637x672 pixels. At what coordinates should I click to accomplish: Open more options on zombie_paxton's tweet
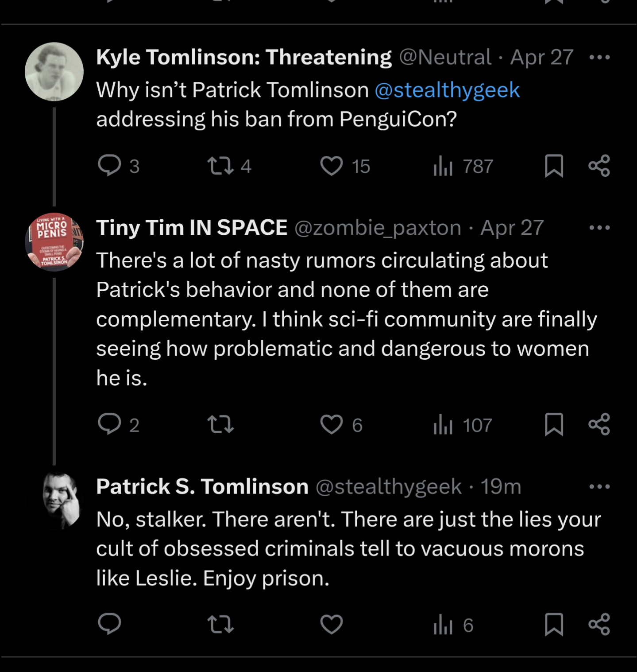coord(599,228)
